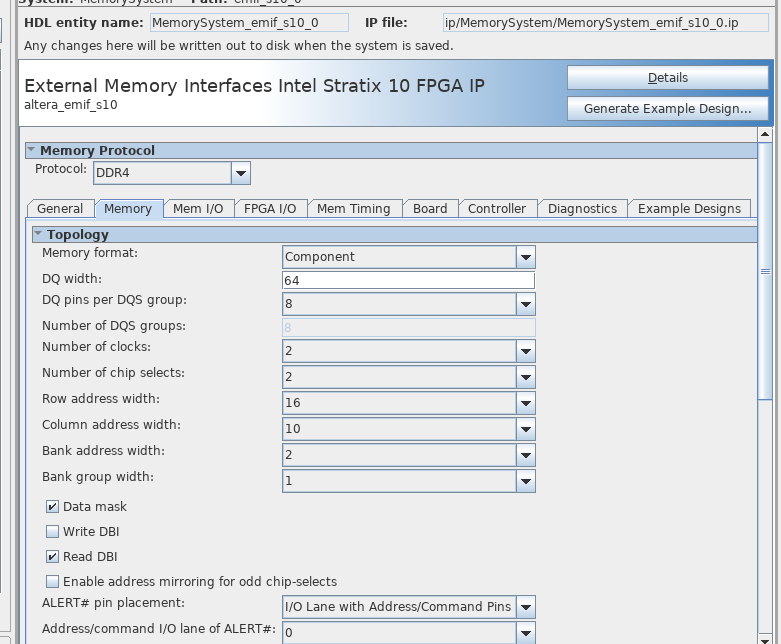Click the External Memory Interfaces title
The height and width of the screenshot is (644, 781).
point(254,86)
